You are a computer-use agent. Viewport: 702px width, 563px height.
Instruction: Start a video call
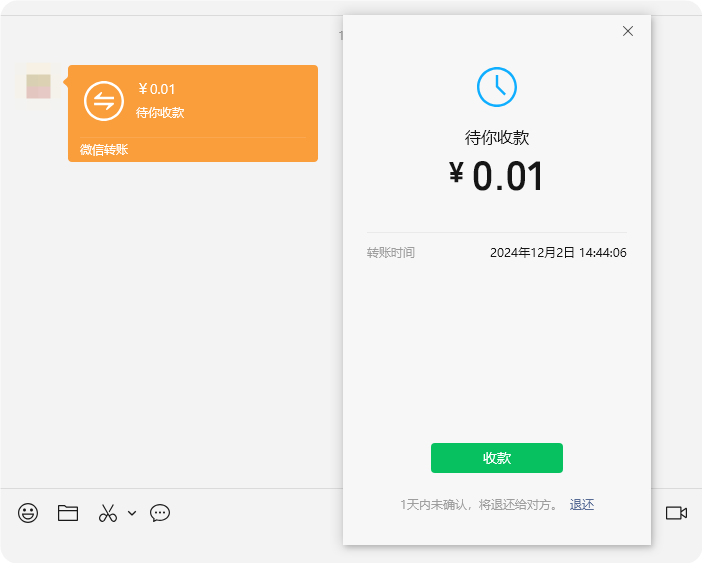676,513
